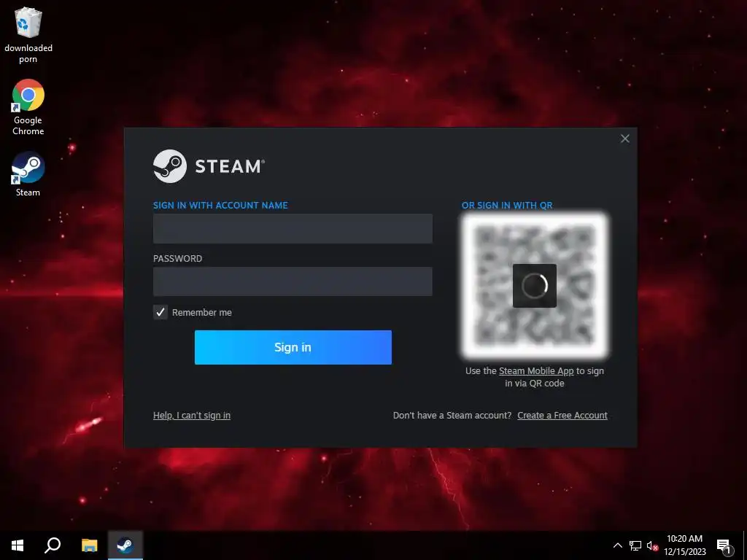Open the network status tray icon
Image resolution: width=747 pixels, height=560 pixels.
(635, 545)
